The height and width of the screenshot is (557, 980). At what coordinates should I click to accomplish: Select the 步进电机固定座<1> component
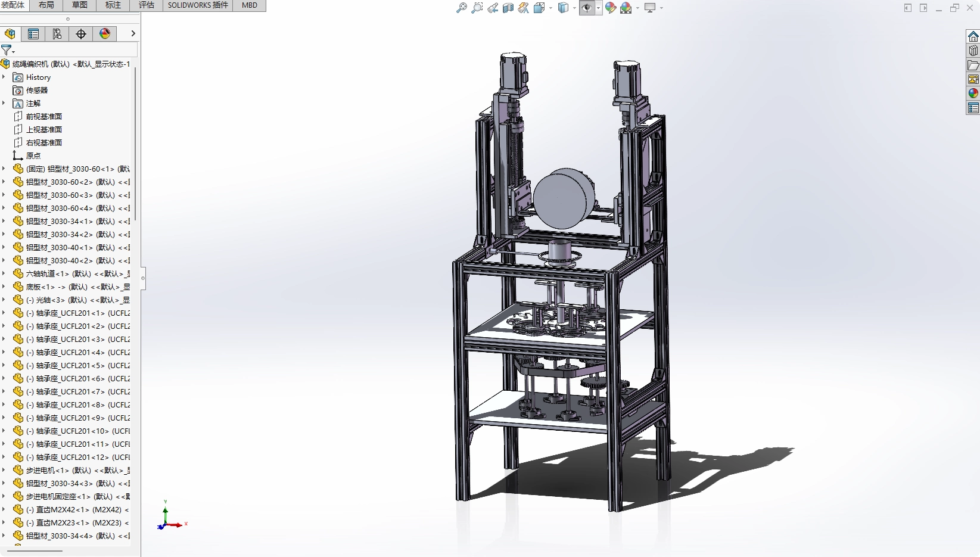pos(71,497)
